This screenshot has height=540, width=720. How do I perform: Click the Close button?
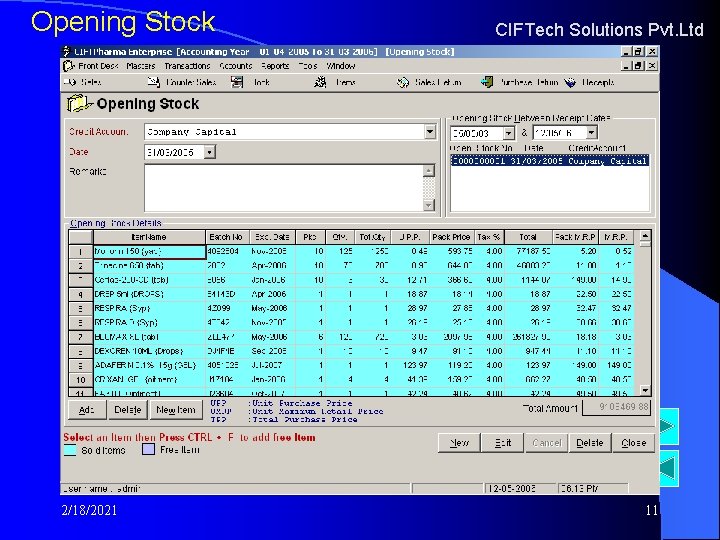[x=633, y=443]
